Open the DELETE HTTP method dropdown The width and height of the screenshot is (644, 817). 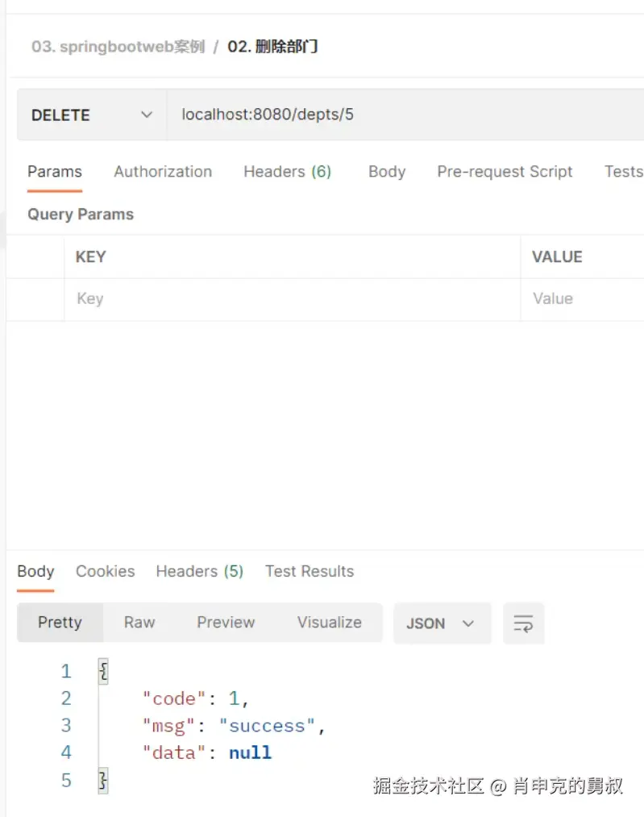point(92,115)
